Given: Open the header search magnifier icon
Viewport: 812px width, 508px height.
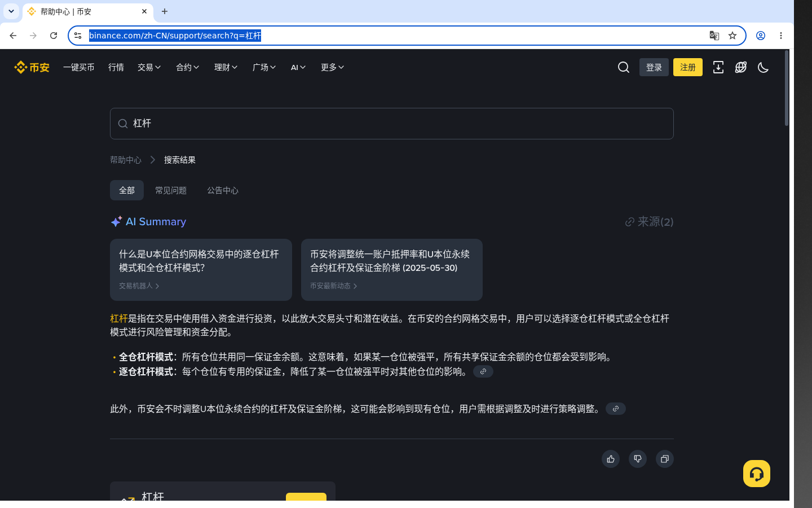Looking at the screenshot, I should tap(624, 67).
